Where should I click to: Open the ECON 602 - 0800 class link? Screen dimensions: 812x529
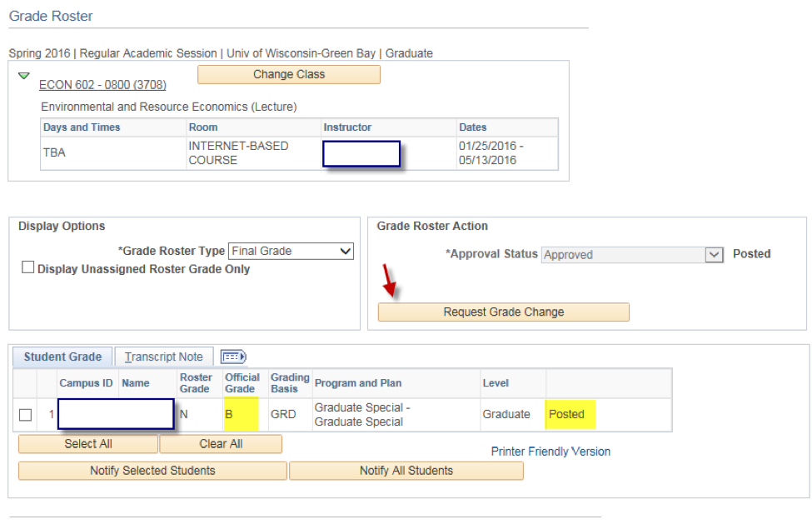pos(102,84)
